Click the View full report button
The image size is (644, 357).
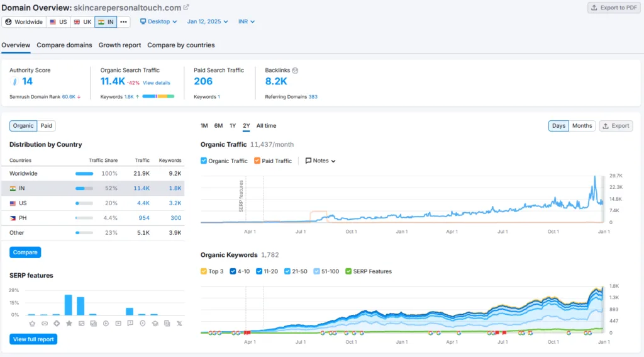(33, 339)
